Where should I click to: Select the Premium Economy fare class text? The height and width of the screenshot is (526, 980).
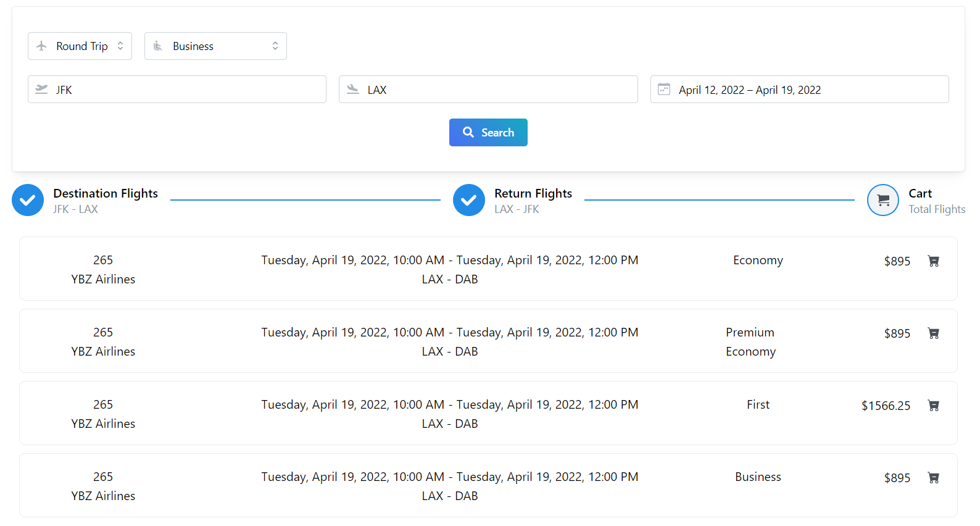[x=750, y=342]
